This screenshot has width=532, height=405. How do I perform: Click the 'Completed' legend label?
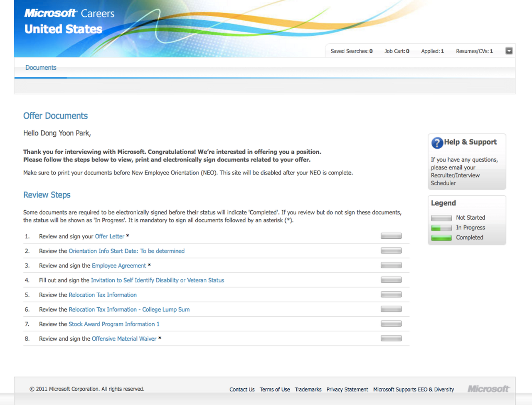(470, 238)
